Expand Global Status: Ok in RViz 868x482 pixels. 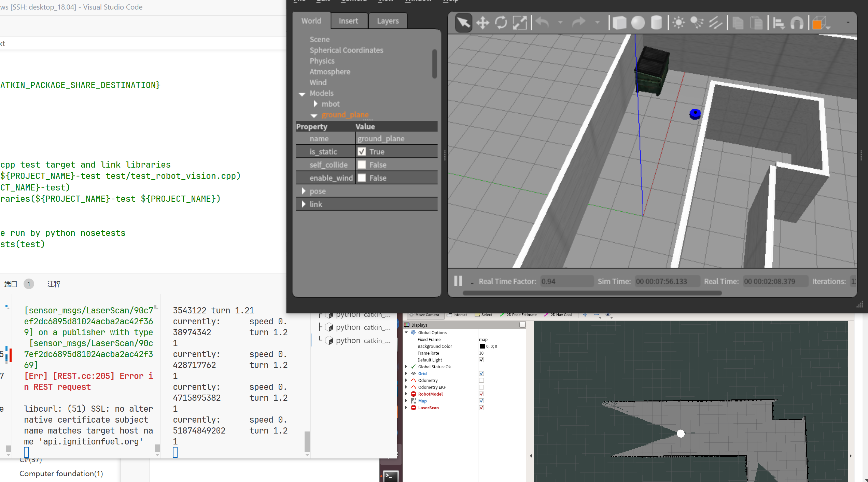tap(406, 367)
